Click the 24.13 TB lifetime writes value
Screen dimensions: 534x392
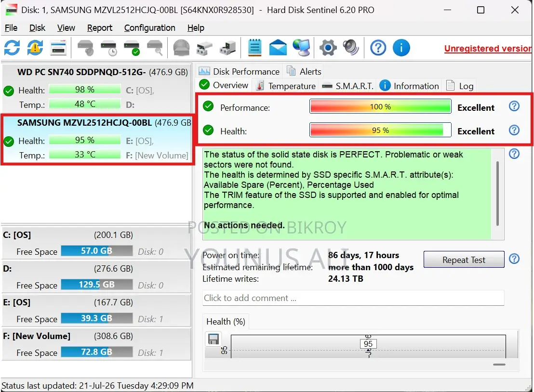click(x=346, y=279)
